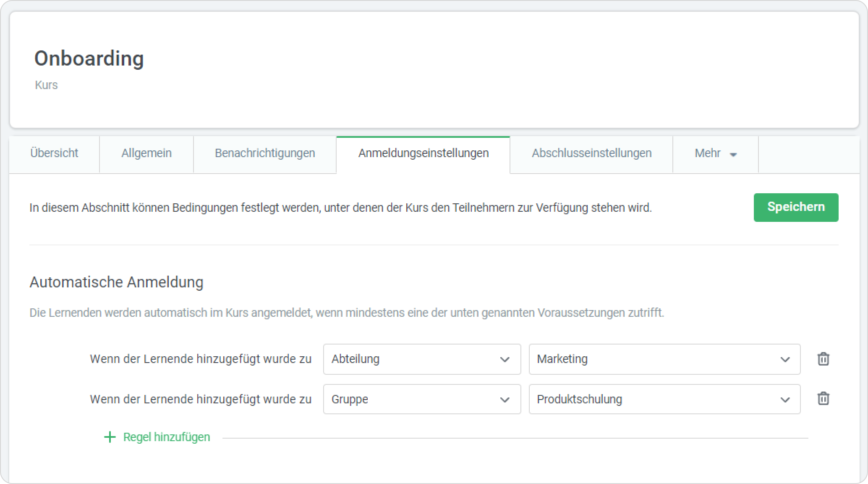Expand the Mehr tab menu

[x=715, y=153]
